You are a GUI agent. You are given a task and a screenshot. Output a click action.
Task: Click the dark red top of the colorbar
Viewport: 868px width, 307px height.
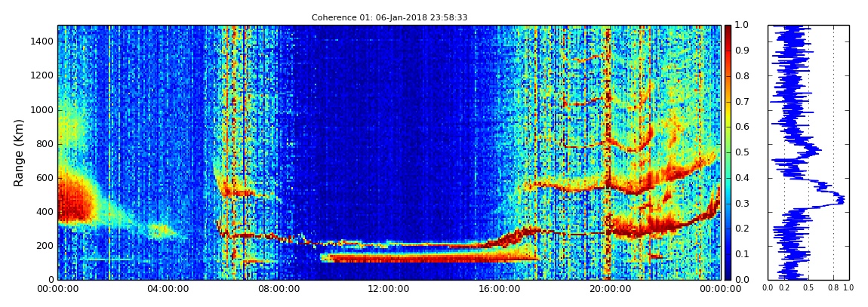(x=728, y=31)
